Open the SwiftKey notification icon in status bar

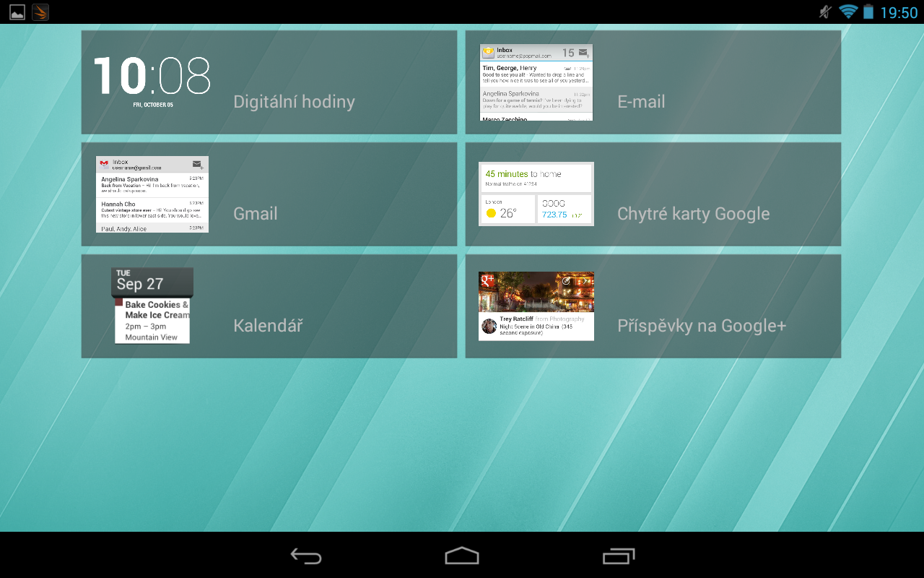(x=40, y=12)
